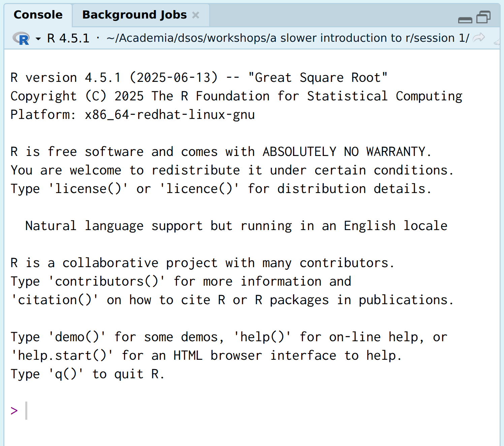
Task: Go to current working directory arrow icon
Action: coord(479,37)
